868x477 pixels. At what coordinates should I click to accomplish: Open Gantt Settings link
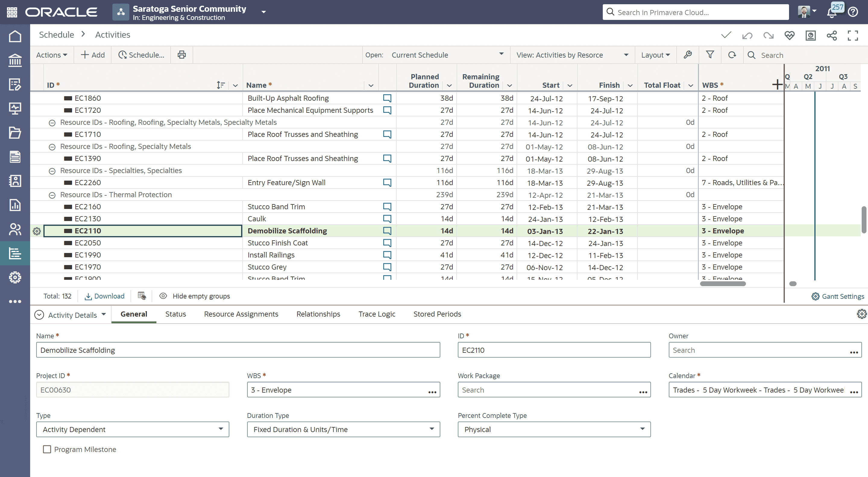coord(838,296)
